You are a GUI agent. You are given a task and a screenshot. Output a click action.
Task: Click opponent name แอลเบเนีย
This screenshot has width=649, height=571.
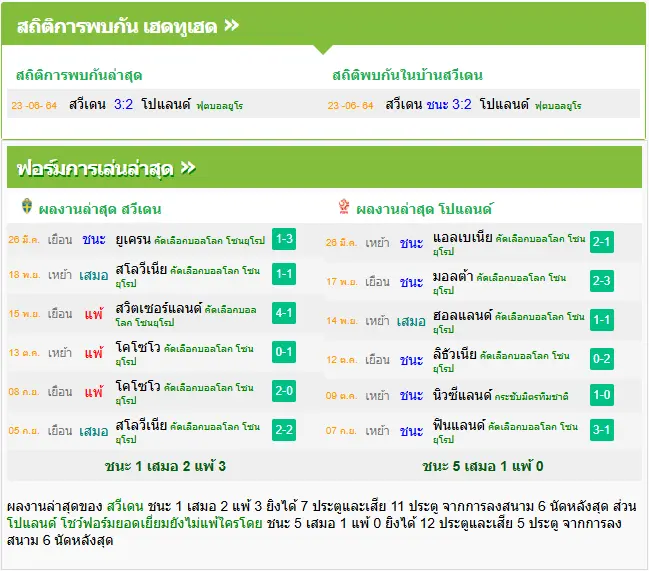click(463, 238)
